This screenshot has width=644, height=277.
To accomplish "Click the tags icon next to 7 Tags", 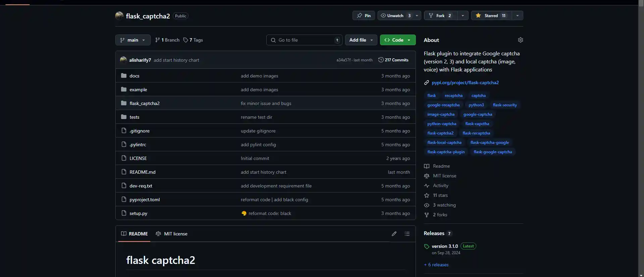I will 185,40.
